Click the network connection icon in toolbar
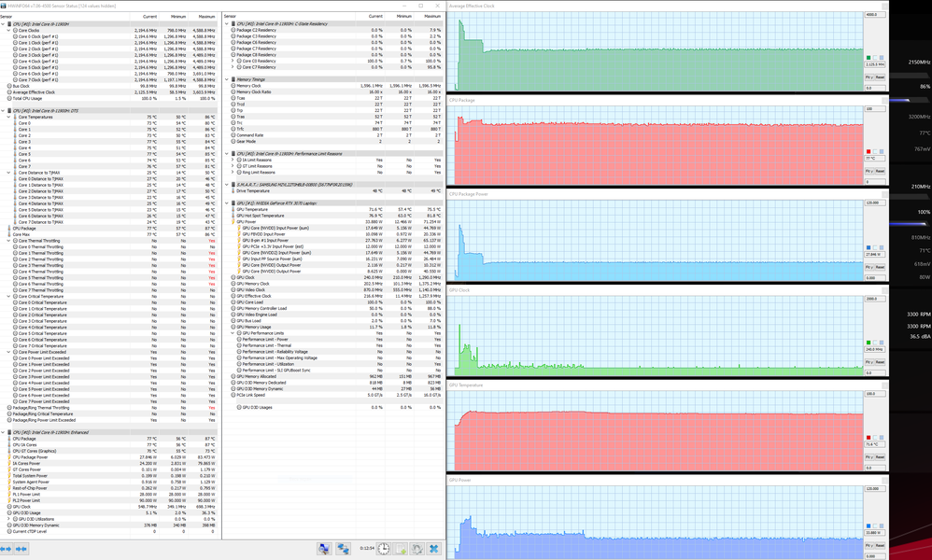The height and width of the screenshot is (560, 932). (x=344, y=549)
